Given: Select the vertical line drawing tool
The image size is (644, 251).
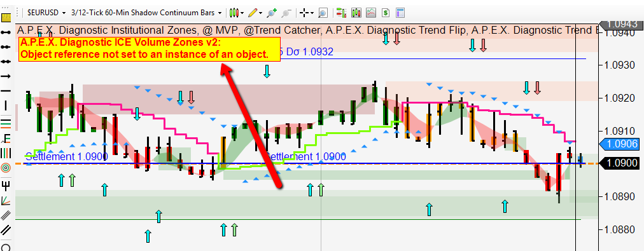Looking at the screenshot, I should tap(6, 106).
